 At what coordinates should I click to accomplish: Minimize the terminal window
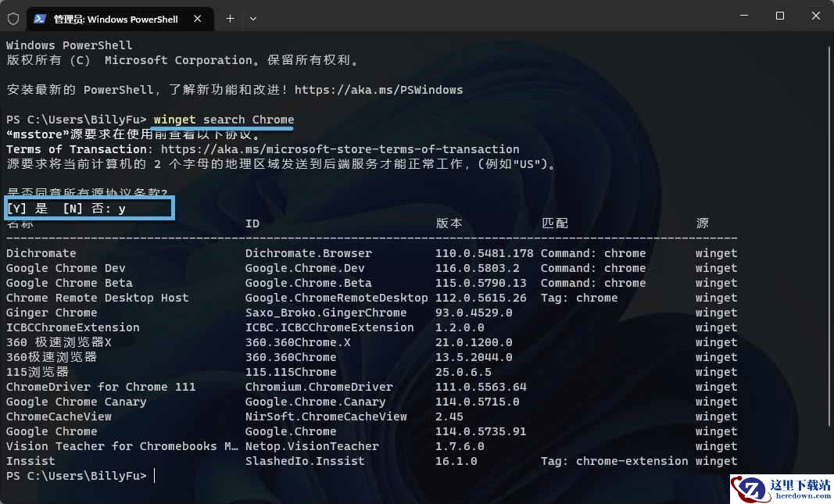click(x=744, y=16)
